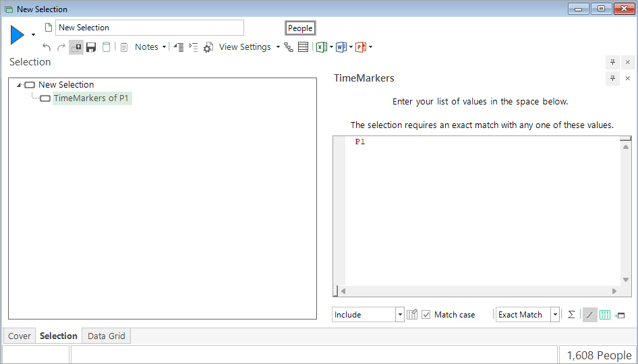
Task: Switch to the Data Grid tab
Action: 106,336
